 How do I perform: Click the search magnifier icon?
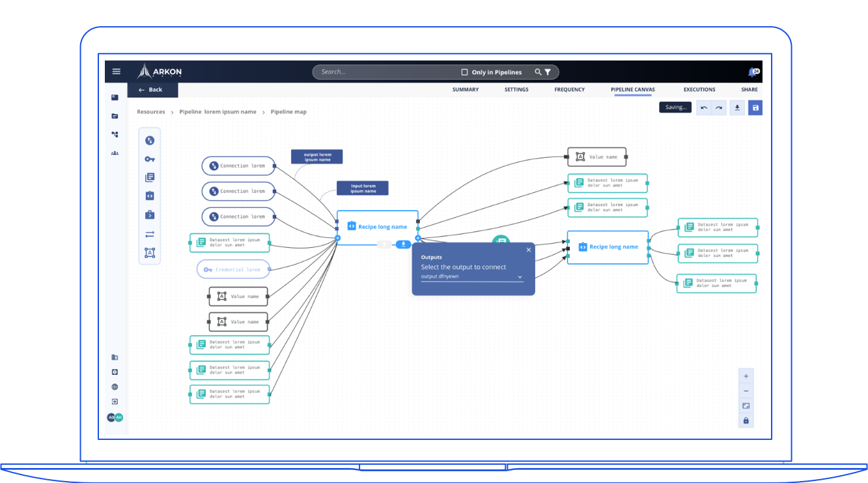click(538, 72)
